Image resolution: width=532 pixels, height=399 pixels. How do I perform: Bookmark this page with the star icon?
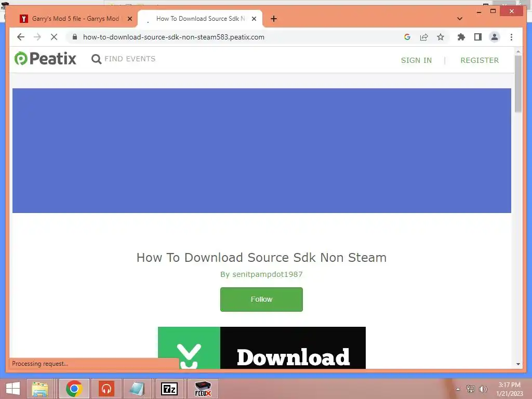point(441,37)
